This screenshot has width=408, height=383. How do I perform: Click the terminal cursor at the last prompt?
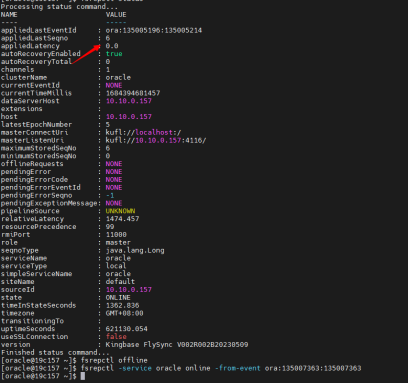point(83,376)
